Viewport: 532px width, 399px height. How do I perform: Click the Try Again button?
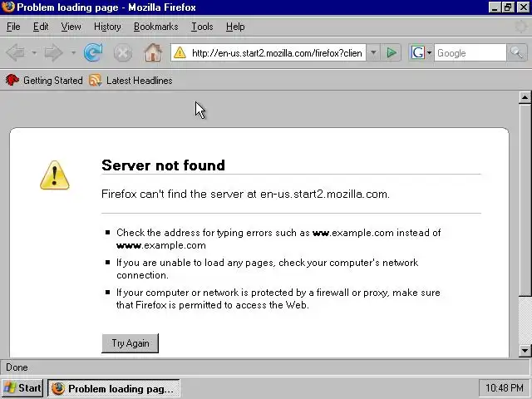pyautogui.click(x=130, y=343)
